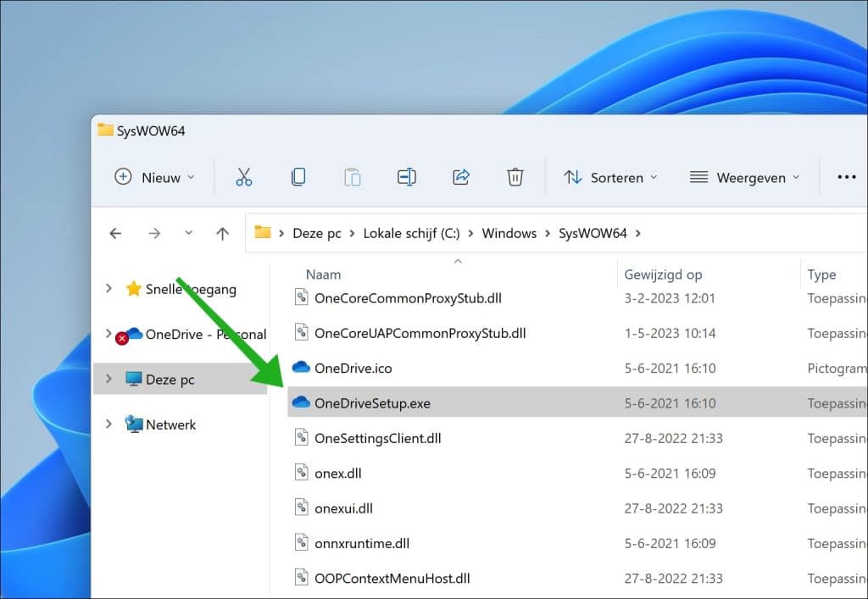Open the See more (...) toolbar menu

point(847,177)
